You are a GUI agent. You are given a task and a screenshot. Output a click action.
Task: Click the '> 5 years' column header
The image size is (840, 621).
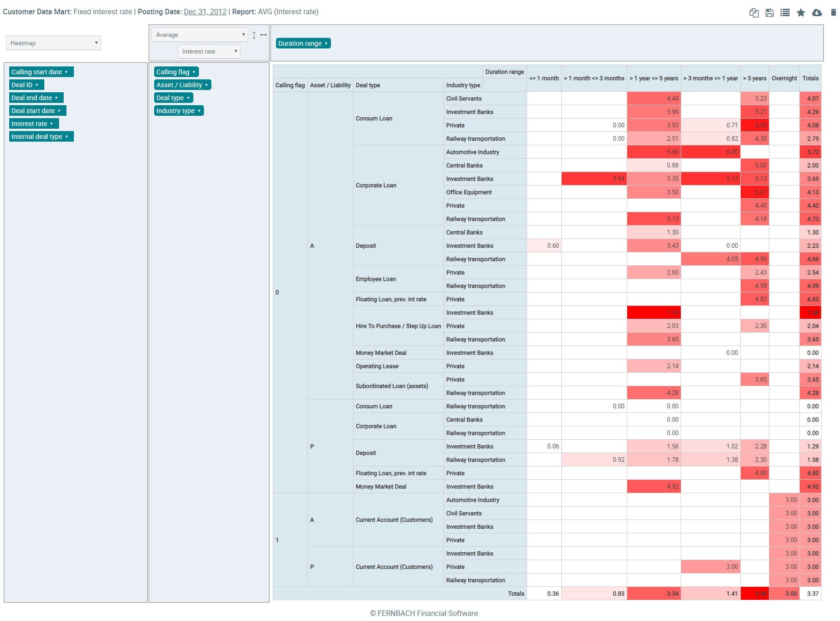754,78
